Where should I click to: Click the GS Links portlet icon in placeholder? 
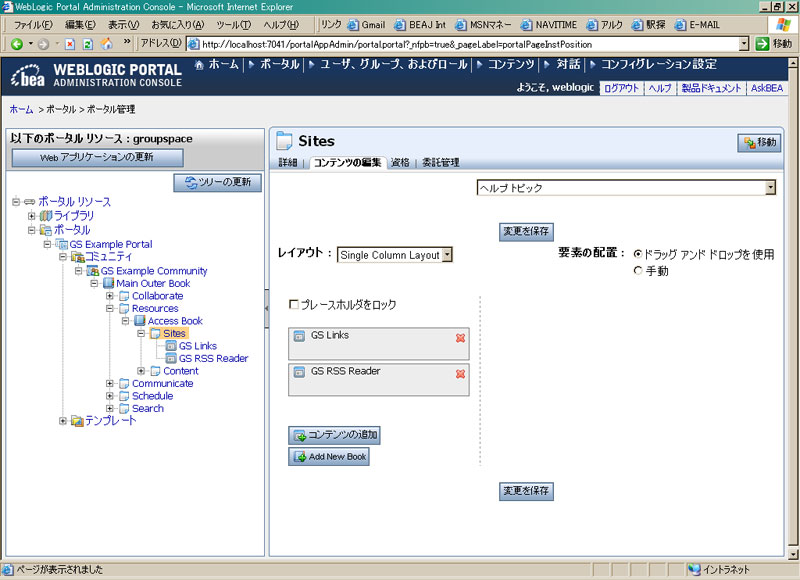click(x=299, y=336)
